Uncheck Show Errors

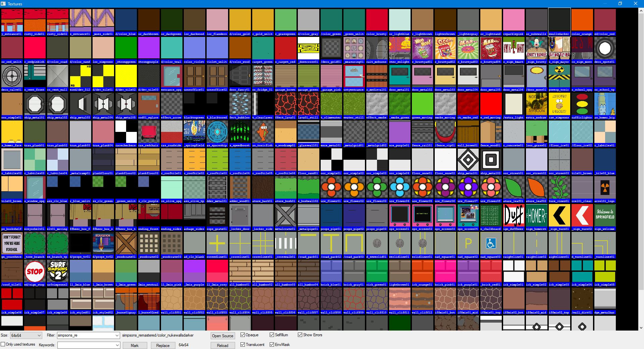pyautogui.click(x=300, y=335)
